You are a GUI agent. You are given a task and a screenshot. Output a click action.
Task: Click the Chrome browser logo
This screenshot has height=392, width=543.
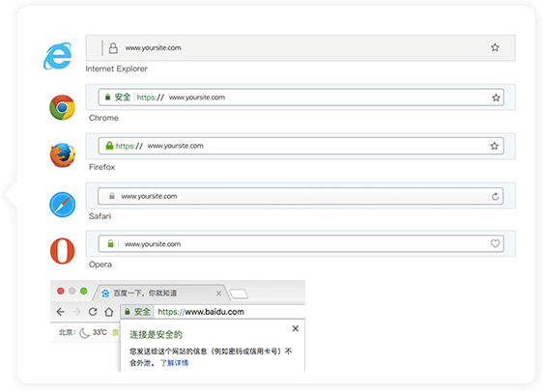63,107
